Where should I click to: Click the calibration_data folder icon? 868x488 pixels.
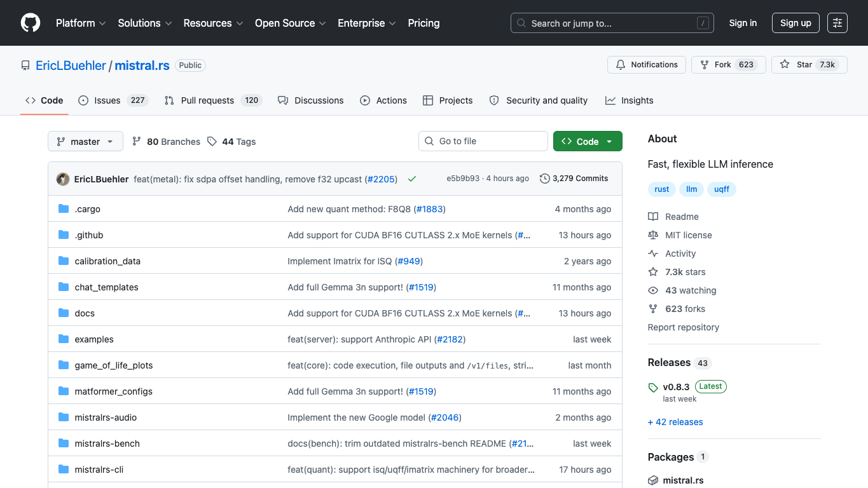pos(64,261)
